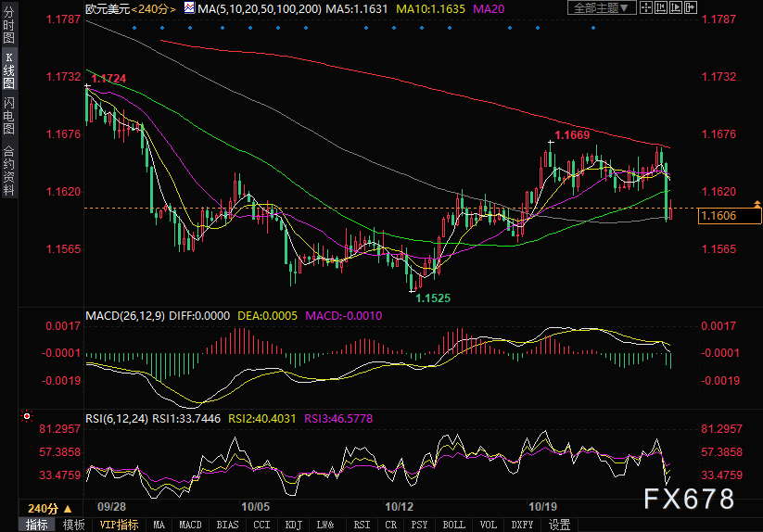Click the MACD(26,12,9) panel title
This screenshot has height=532, width=763.
click(125, 316)
